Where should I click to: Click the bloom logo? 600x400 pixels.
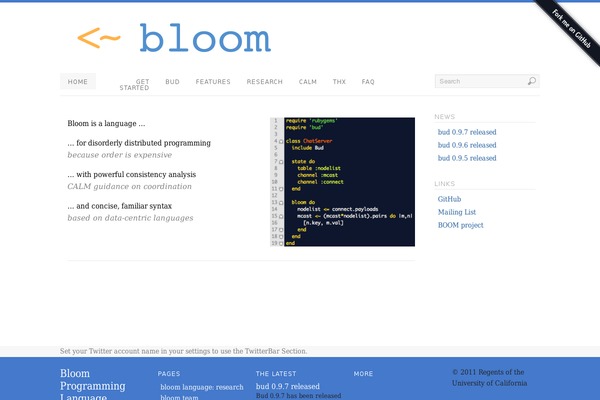click(174, 38)
